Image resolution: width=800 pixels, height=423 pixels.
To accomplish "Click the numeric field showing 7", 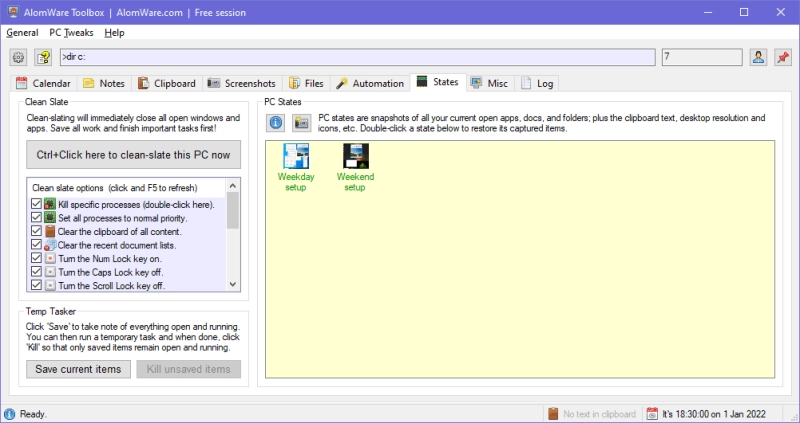I will 702,57.
